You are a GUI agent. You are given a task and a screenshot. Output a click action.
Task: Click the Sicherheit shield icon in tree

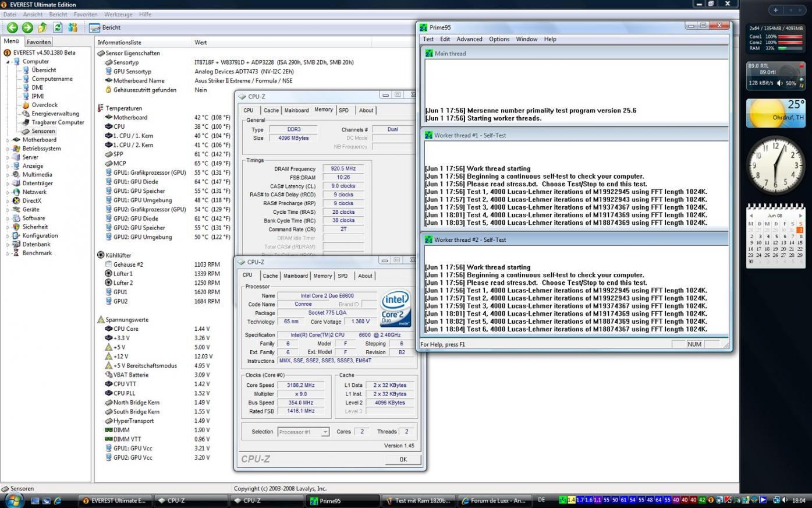[x=17, y=227]
